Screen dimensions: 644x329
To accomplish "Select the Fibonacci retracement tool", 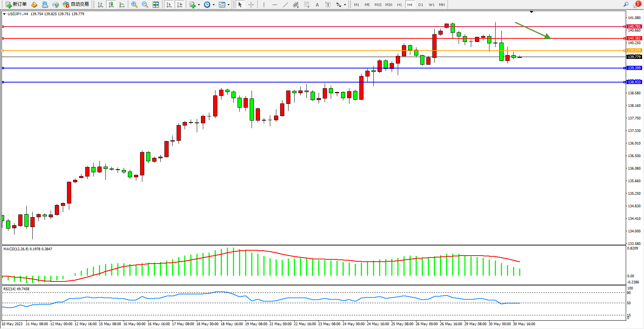I will (x=306, y=5).
